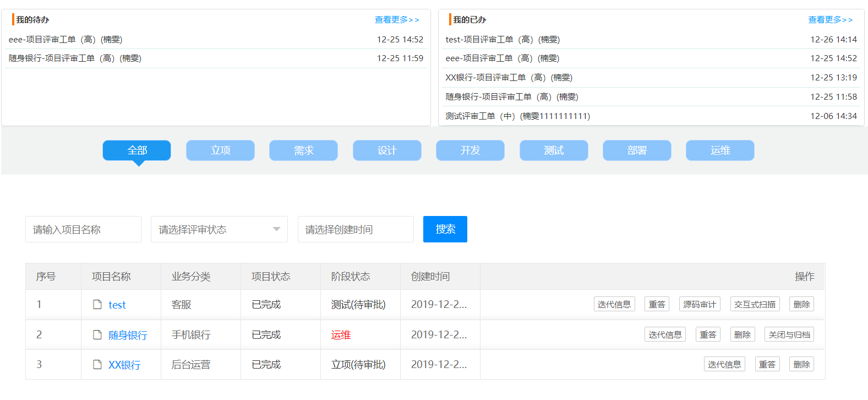Click 重答 in the test row
Screen dimensions: 868x400
point(657,304)
